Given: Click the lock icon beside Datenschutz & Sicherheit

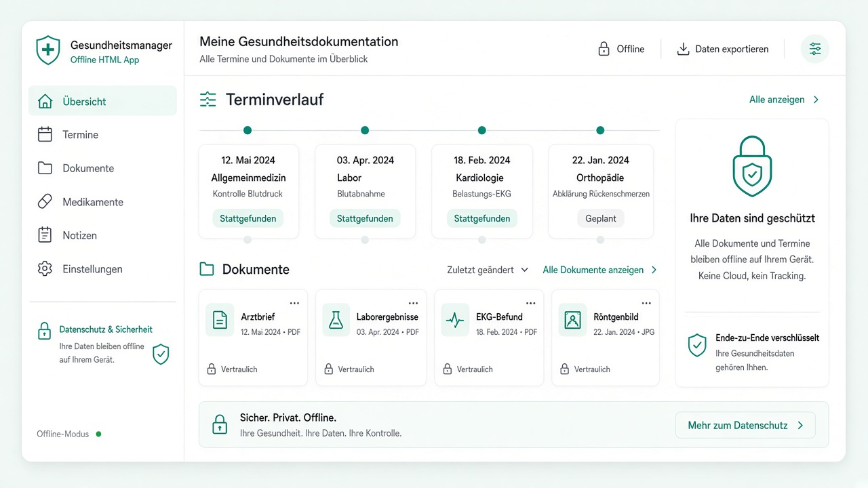Looking at the screenshot, I should pyautogui.click(x=44, y=331).
